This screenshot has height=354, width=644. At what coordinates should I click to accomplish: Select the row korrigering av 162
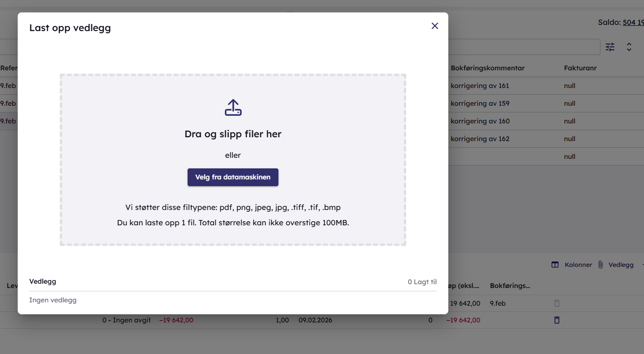[x=479, y=139]
